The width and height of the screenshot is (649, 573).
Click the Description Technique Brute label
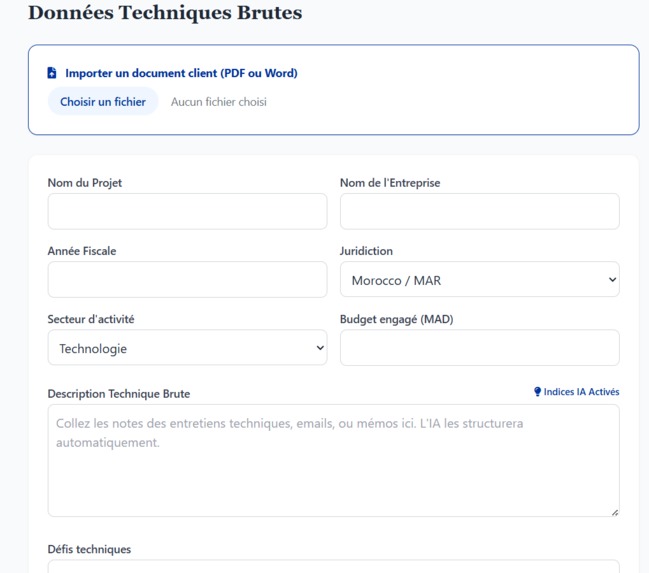click(x=119, y=394)
